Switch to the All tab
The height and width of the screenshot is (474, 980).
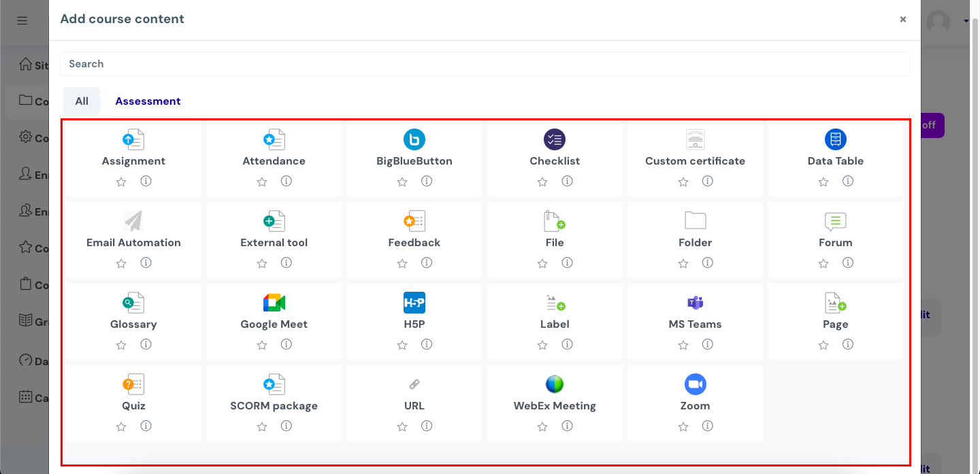point(82,101)
